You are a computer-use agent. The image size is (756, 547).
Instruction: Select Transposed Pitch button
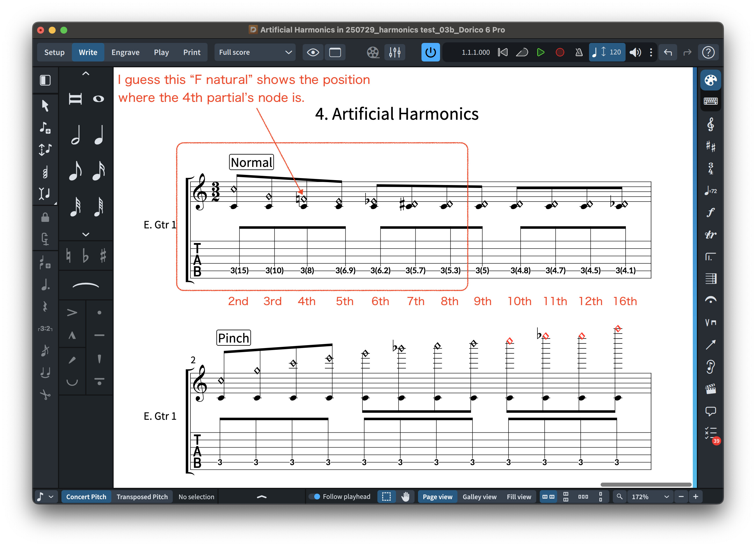(x=142, y=497)
